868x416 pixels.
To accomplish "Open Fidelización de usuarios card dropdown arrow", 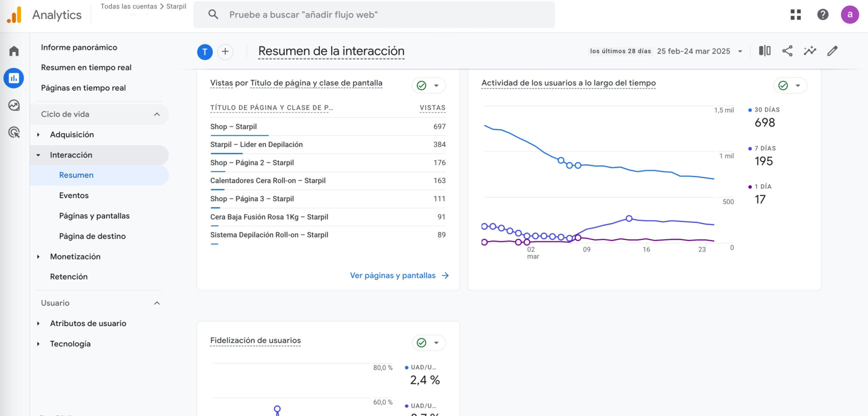I will [x=436, y=343].
